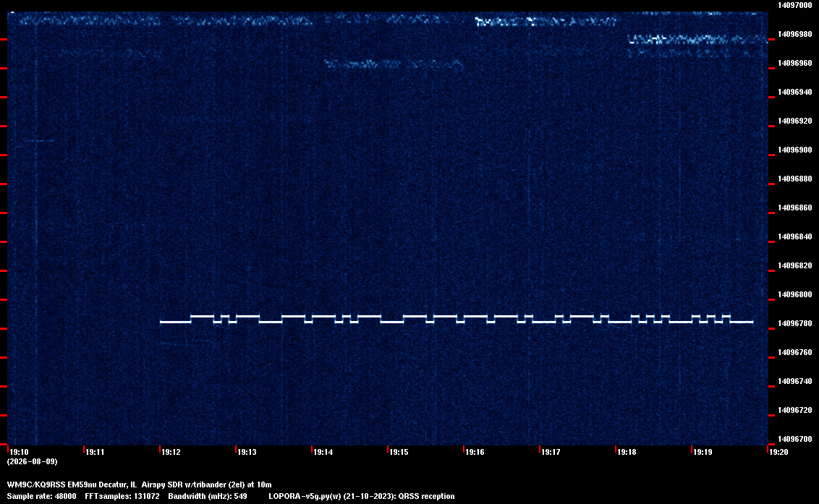This screenshot has width=819, height=504.
Task: Select the 14096980 frequency label
Action: pyautogui.click(x=795, y=34)
